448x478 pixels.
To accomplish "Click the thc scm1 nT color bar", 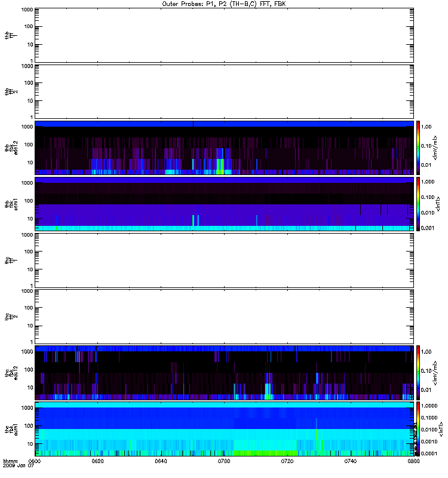I will coord(418,429).
